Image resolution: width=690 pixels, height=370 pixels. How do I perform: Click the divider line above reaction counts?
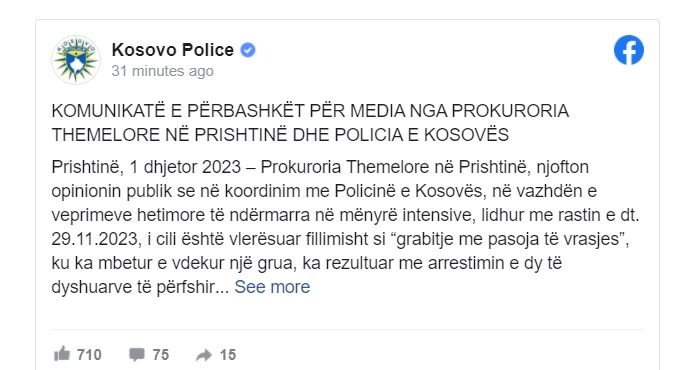[x=347, y=329]
